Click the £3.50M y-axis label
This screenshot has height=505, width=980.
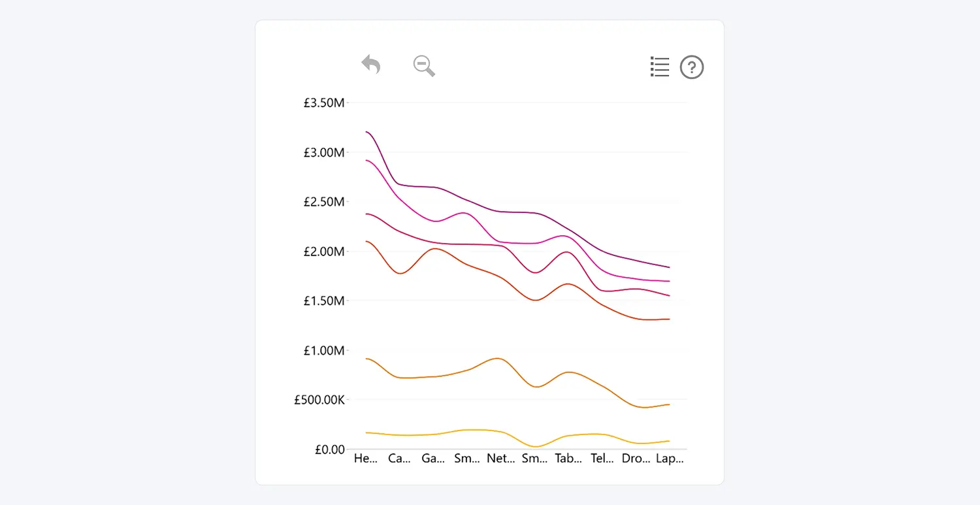tap(323, 103)
